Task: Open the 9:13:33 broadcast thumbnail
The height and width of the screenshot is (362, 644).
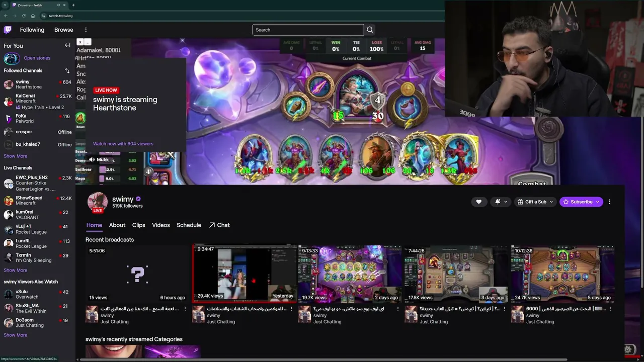Action: tap(350, 274)
